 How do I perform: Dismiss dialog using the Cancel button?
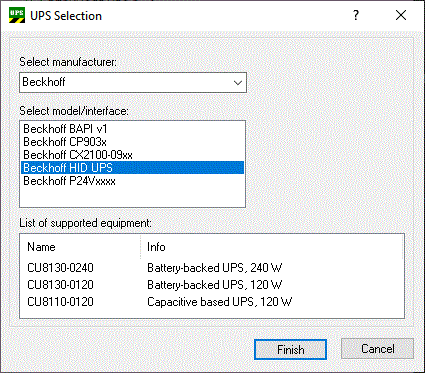pos(378,349)
